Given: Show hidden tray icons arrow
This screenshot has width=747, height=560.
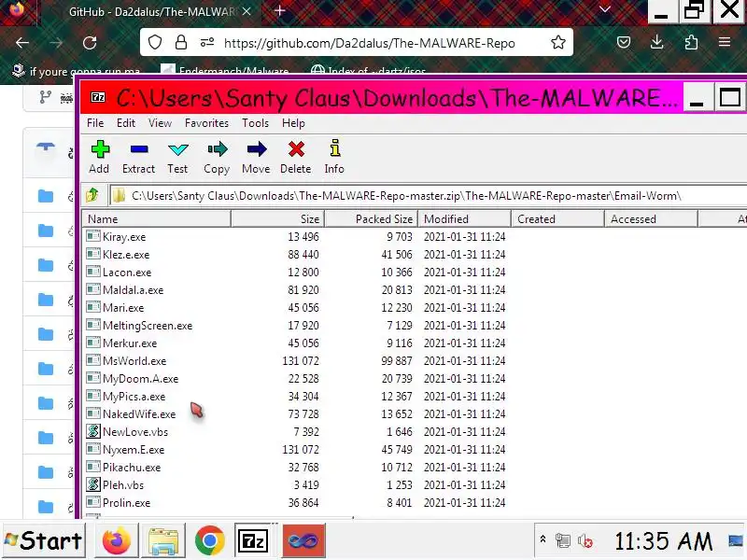Looking at the screenshot, I should tap(543, 539).
